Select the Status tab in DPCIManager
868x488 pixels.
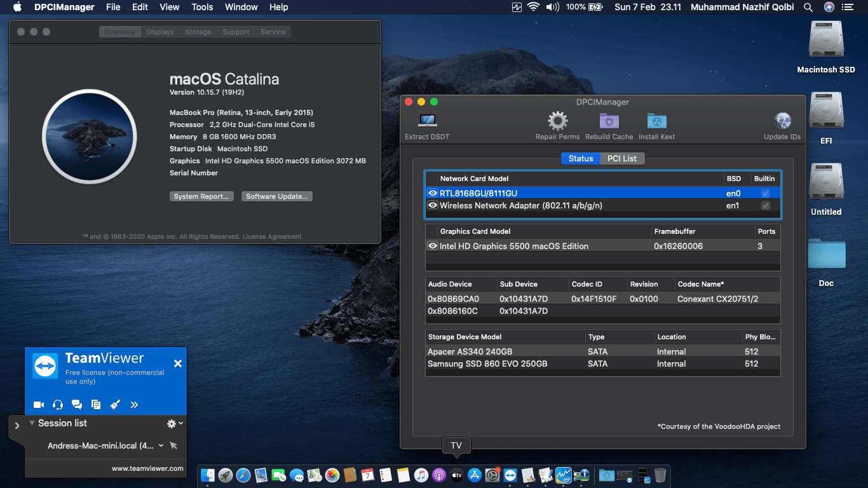point(581,159)
